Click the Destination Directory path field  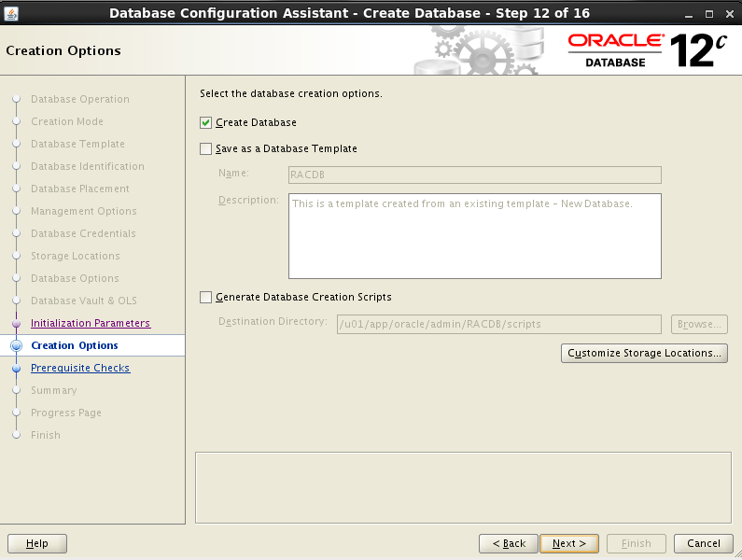tap(498, 324)
